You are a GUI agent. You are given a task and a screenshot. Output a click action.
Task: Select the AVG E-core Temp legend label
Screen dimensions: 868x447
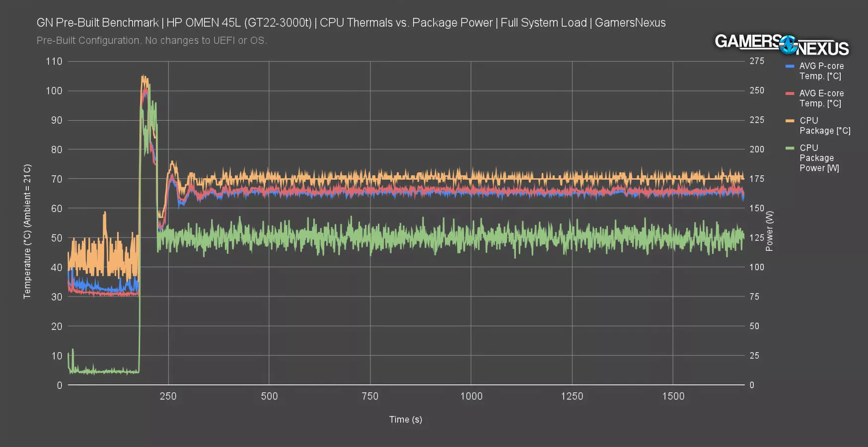click(x=821, y=98)
